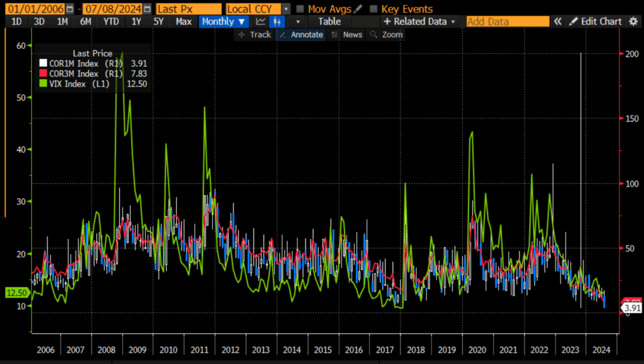Screen dimensions: 644x364
Task: Click the Add Data input field
Action: [x=507, y=21]
